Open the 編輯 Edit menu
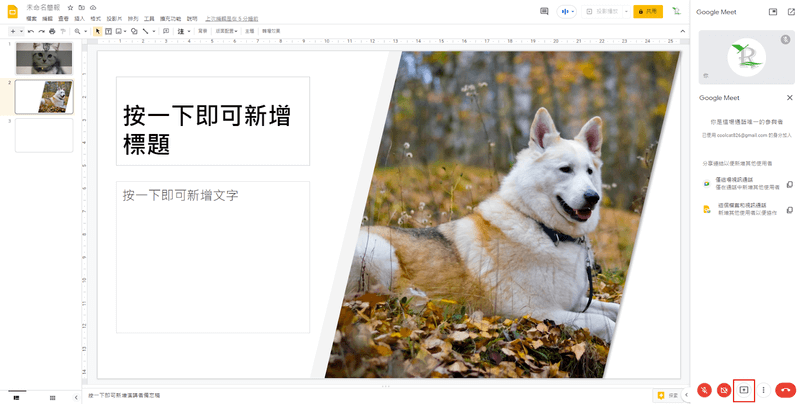The width and height of the screenshot is (800, 404). pyautogui.click(x=47, y=19)
